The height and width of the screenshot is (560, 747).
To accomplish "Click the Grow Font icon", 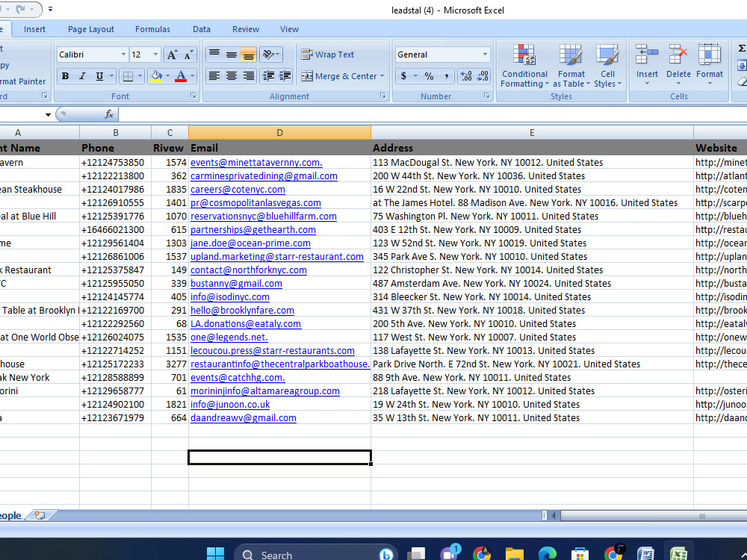I will [x=172, y=55].
